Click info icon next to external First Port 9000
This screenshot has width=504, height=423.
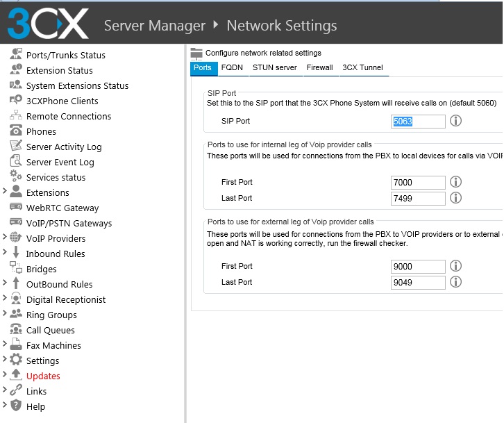tap(455, 266)
